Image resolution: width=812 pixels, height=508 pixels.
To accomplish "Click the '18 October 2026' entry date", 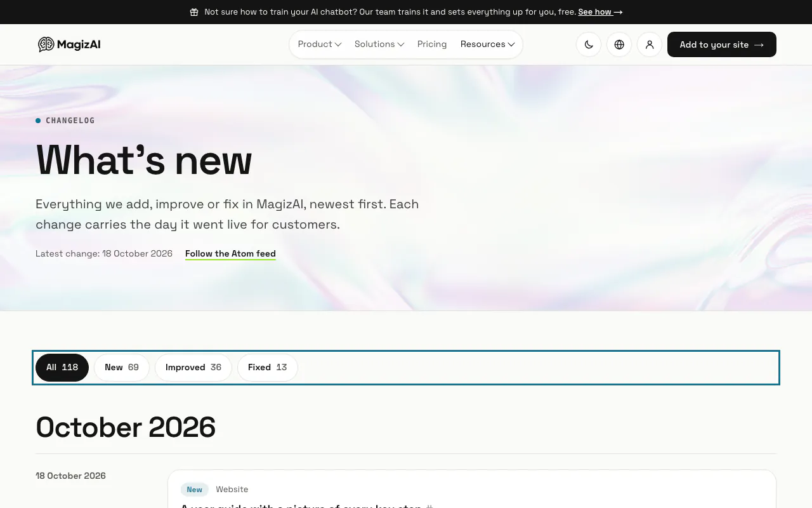I will [70, 476].
